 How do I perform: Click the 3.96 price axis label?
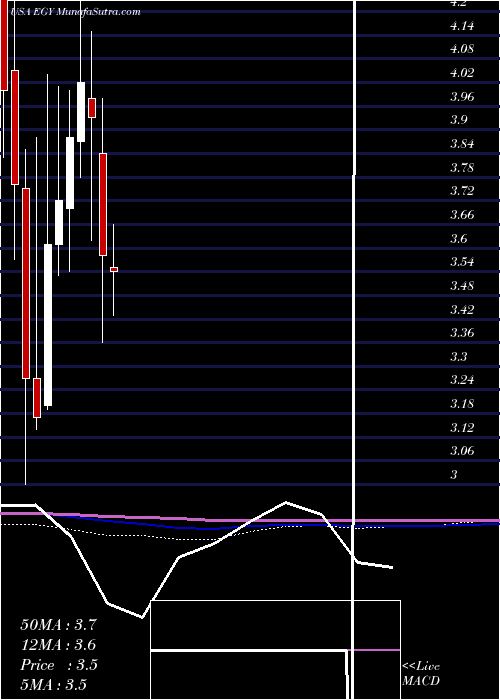coord(462,97)
